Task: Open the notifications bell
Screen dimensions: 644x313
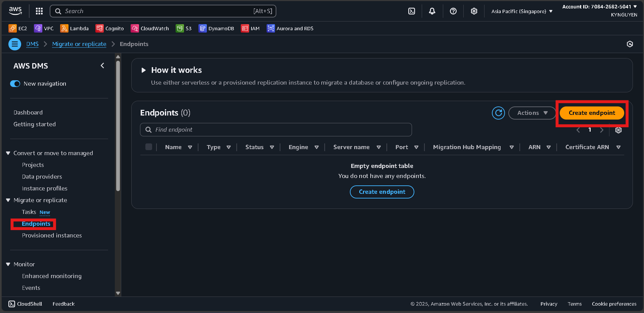Action: [432, 11]
